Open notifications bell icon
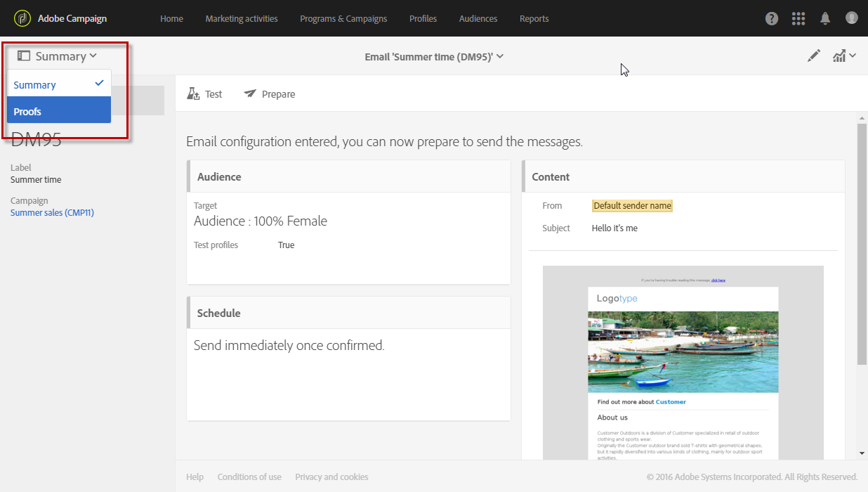The image size is (868, 492). [x=825, y=19]
